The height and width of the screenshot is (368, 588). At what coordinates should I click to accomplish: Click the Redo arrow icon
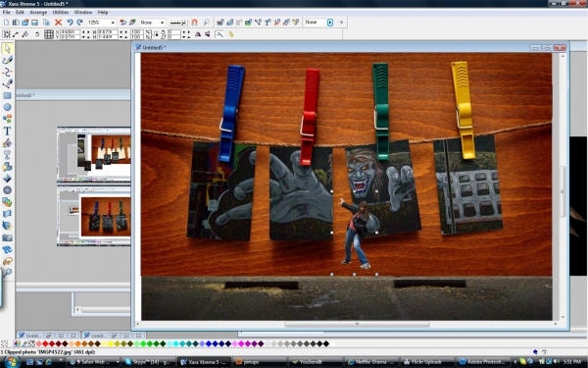79,23
